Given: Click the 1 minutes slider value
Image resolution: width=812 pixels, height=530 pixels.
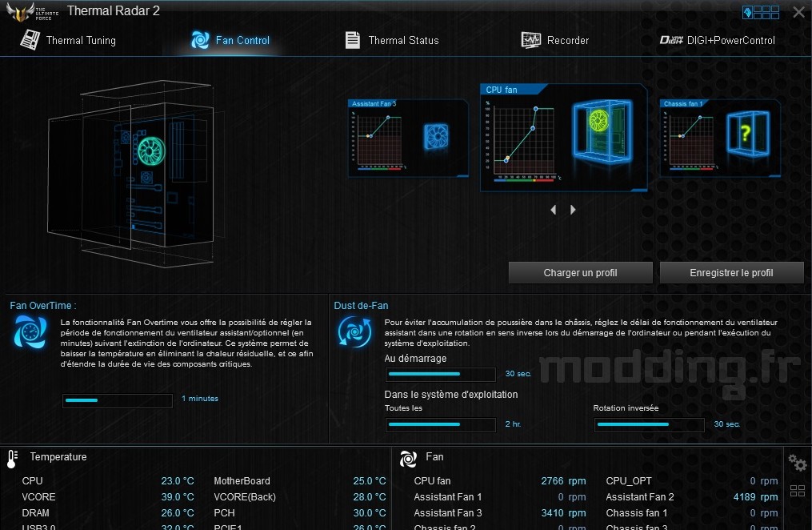Looking at the screenshot, I should coord(200,399).
